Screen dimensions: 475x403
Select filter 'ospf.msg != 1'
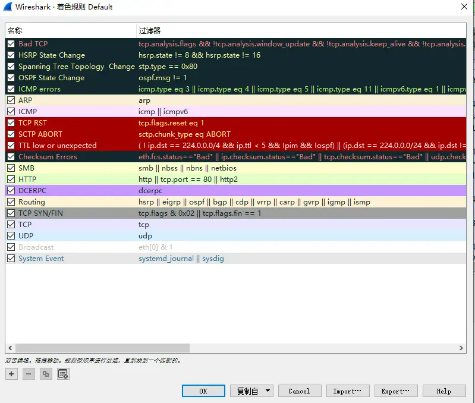pos(163,78)
